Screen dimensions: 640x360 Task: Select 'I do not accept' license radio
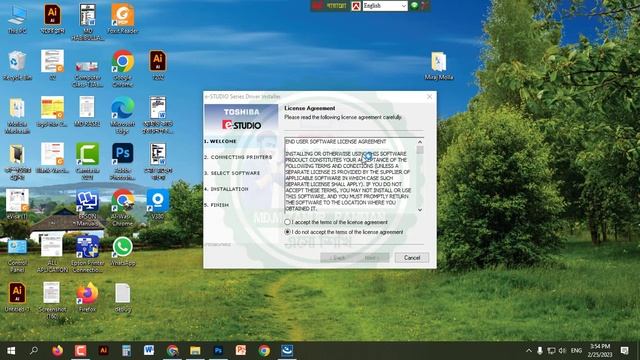tap(287, 232)
